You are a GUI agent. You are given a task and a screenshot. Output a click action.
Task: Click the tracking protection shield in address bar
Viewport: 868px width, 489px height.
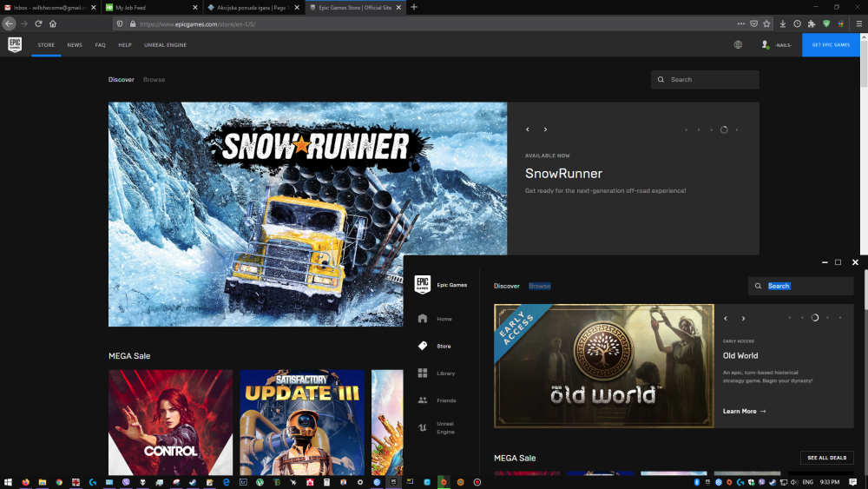pos(120,23)
